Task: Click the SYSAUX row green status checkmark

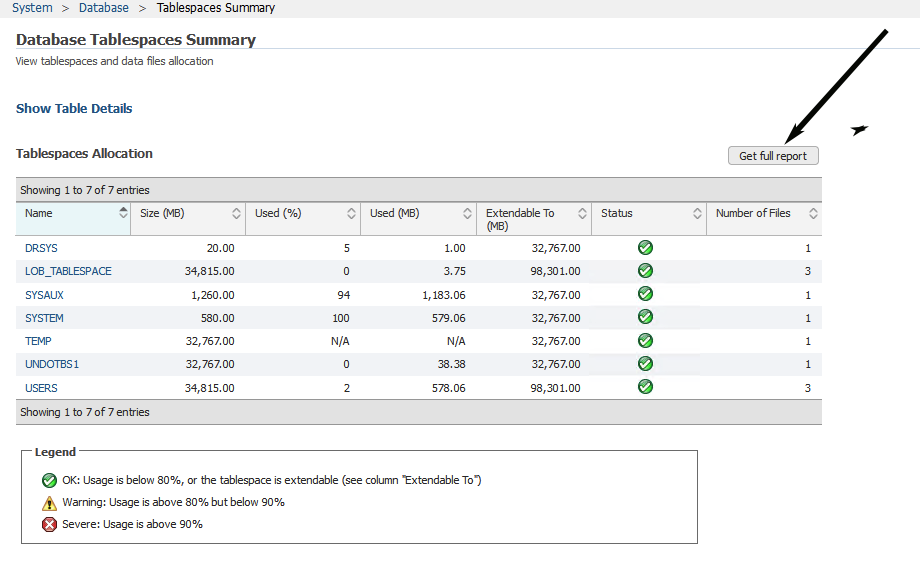Action: (645, 294)
